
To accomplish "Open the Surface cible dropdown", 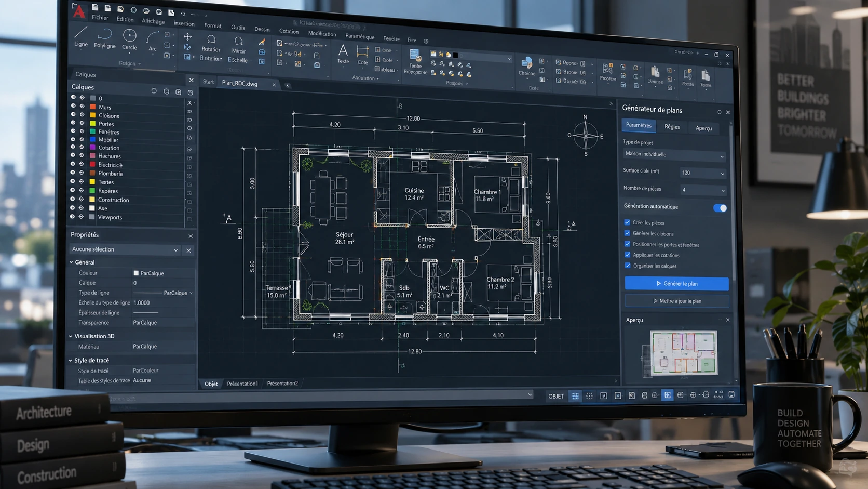I will tap(703, 173).
